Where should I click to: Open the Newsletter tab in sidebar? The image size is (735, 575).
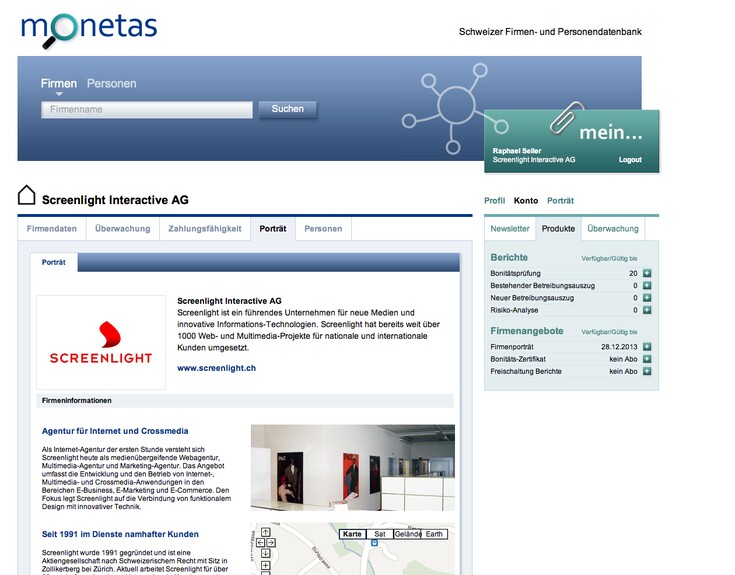pos(509,229)
